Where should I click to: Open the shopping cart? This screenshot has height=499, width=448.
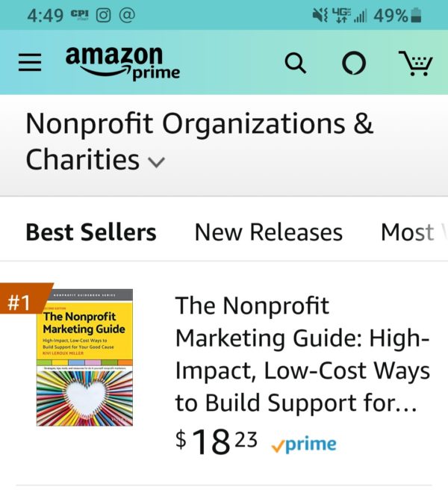416,63
